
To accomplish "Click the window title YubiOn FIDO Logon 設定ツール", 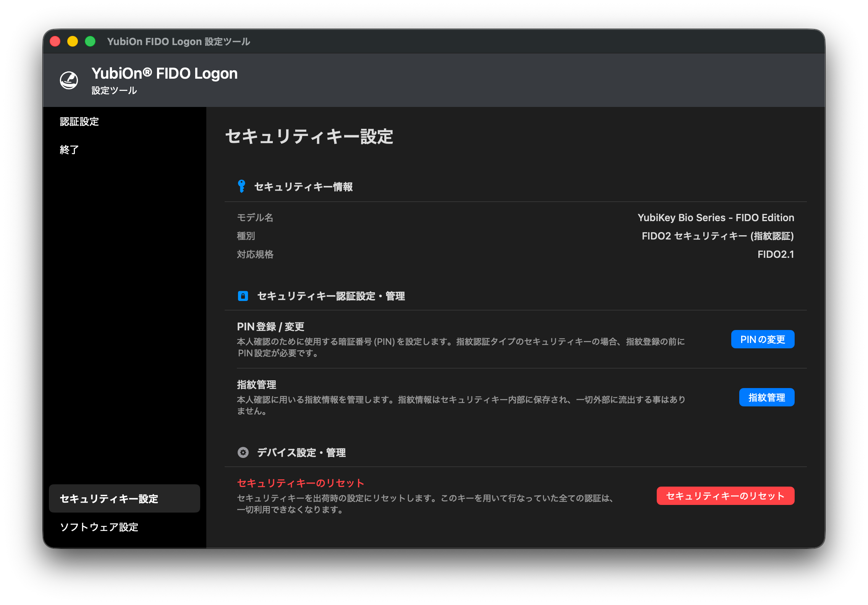I will tap(178, 41).
